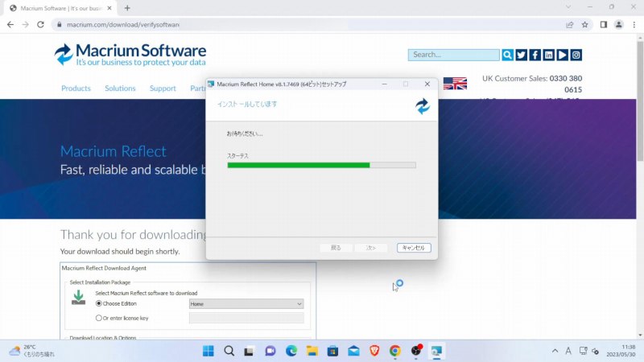Open Chat app from taskbar

click(x=270, y=351)
